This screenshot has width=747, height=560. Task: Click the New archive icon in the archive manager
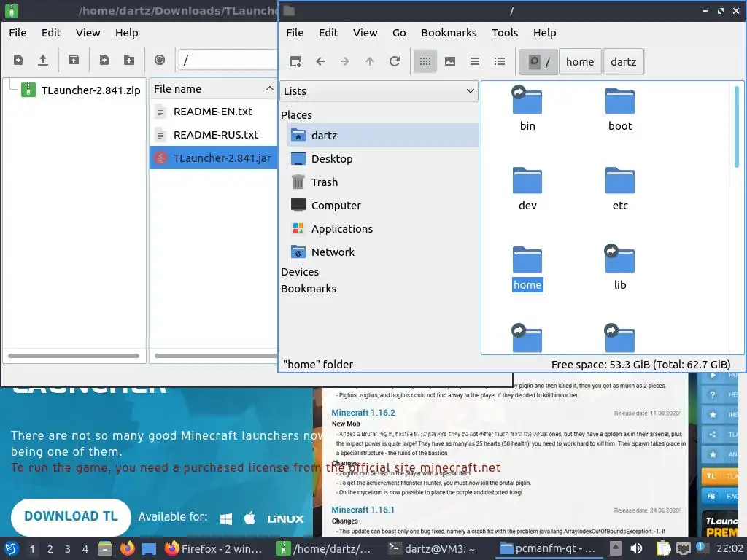pyautogui.click(x=18, y=60)
